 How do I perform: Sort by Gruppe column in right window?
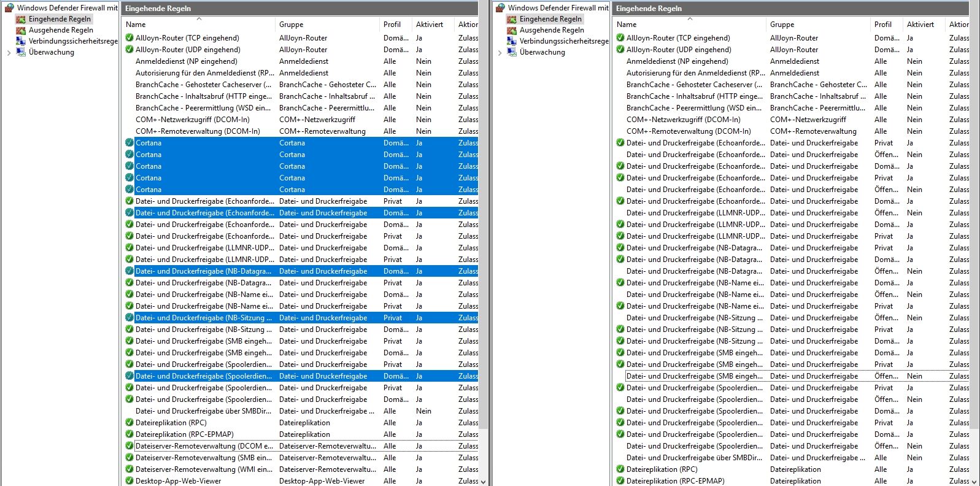coord(819,25)
